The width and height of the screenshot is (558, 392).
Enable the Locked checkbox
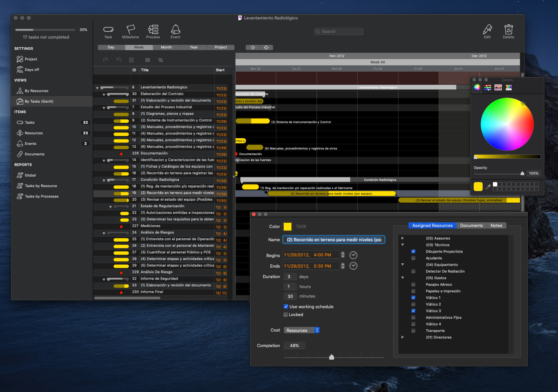pyautogui.click(x=286, y=315)
